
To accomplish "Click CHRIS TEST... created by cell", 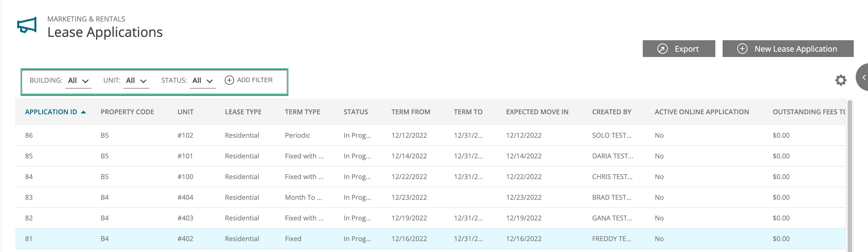I will (x=612, y=177).
